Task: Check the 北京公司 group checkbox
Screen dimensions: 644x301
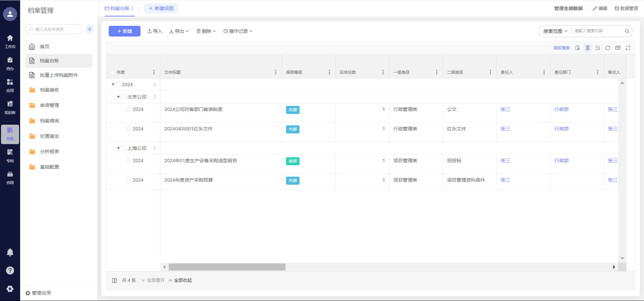Action: click(x=123, y=97)
